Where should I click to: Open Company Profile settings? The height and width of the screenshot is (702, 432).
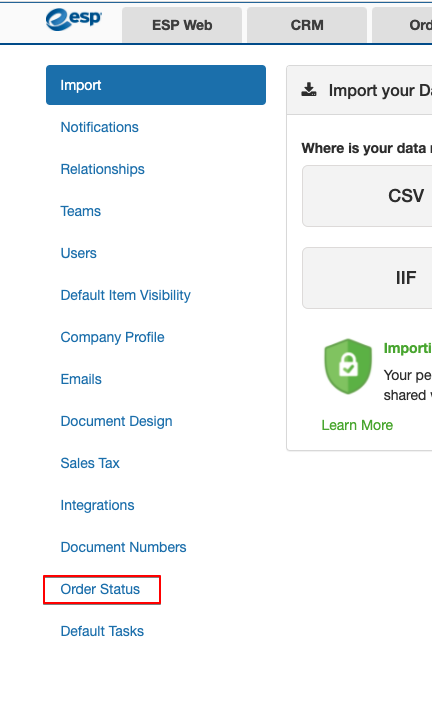click(112, 337)
